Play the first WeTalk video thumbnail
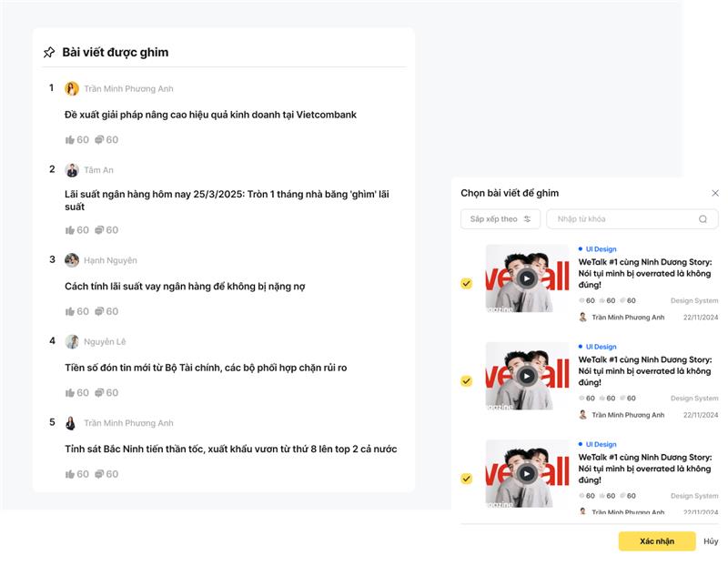This screenshot has height=576, width=728. (x=527, y=278)
